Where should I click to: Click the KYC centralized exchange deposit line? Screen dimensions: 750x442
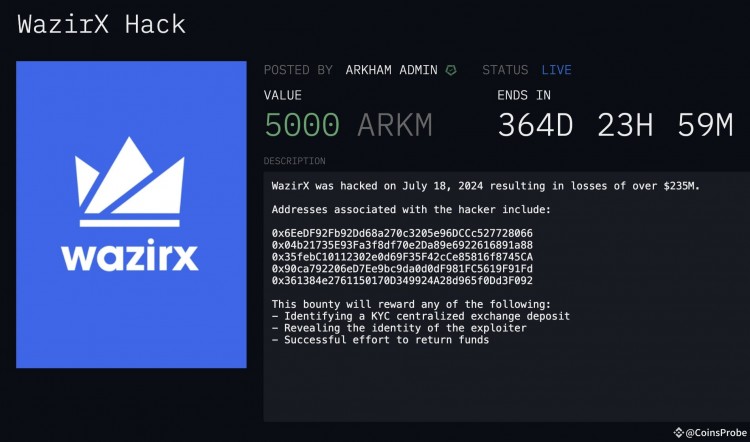(x=420, y=316)
